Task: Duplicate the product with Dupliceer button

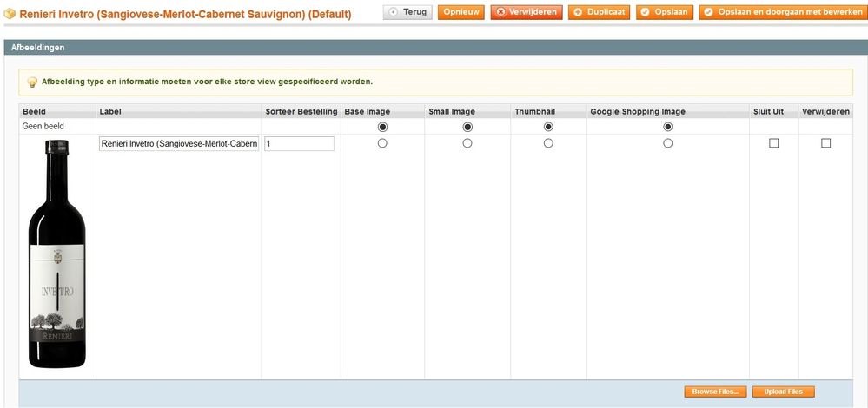Action: coord(600,12)
